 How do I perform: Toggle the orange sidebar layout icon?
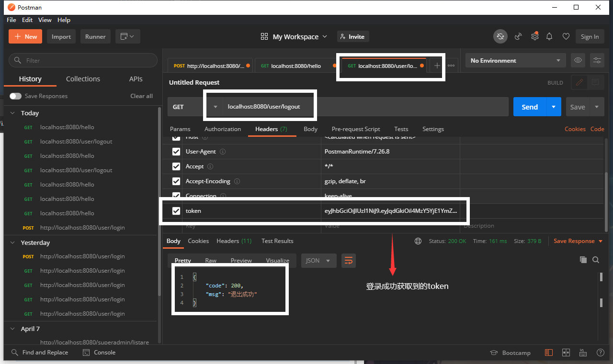549,353
